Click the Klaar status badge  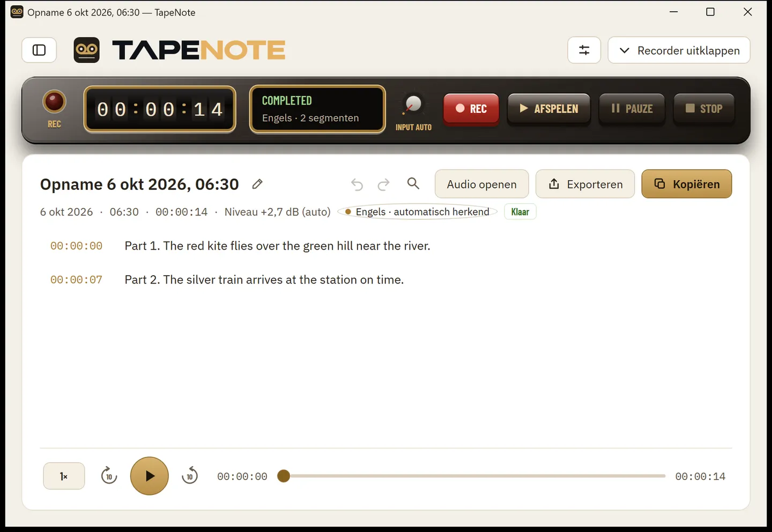click(x=520, y=212)
